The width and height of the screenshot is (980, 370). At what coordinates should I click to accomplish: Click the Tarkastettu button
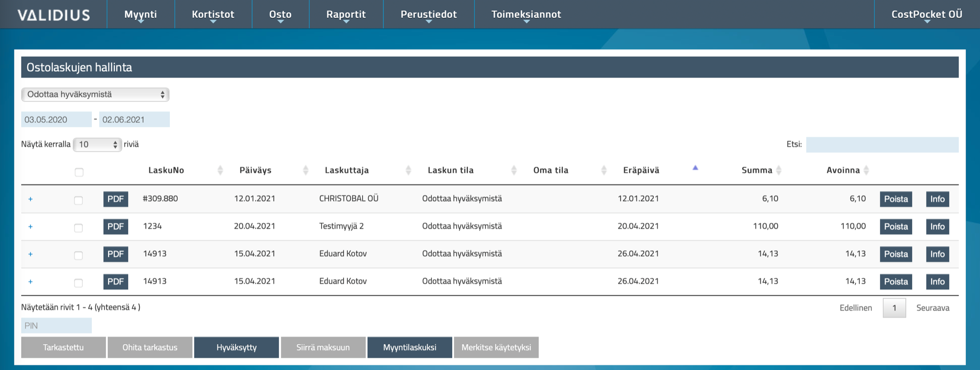[63, 348]
